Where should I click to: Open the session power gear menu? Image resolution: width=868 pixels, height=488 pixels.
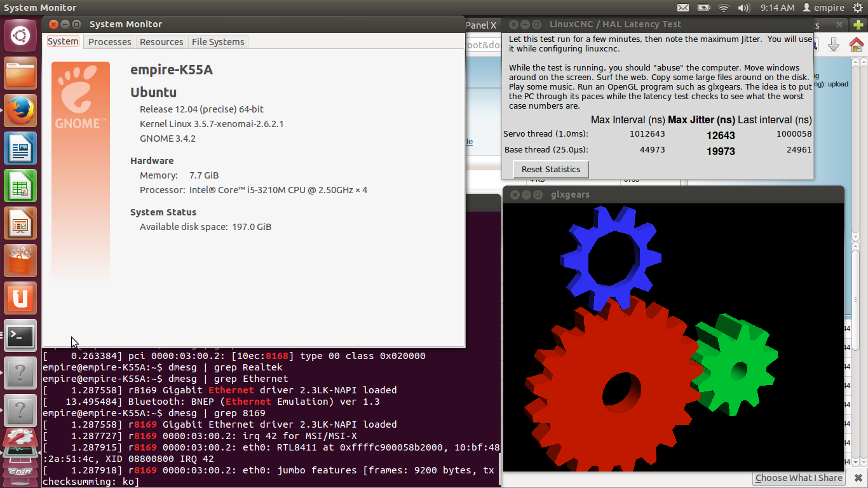click(x=857, y=8)
